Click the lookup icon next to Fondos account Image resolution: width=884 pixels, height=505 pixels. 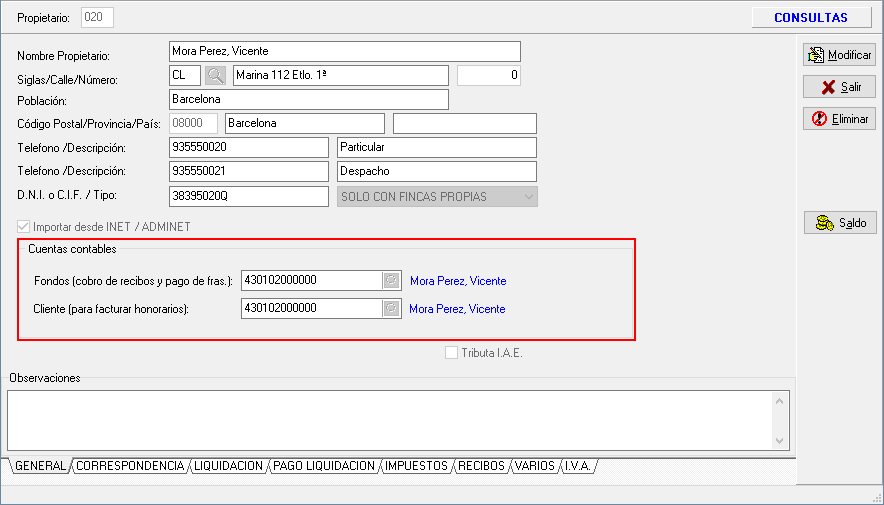click(x=391, y=280)
